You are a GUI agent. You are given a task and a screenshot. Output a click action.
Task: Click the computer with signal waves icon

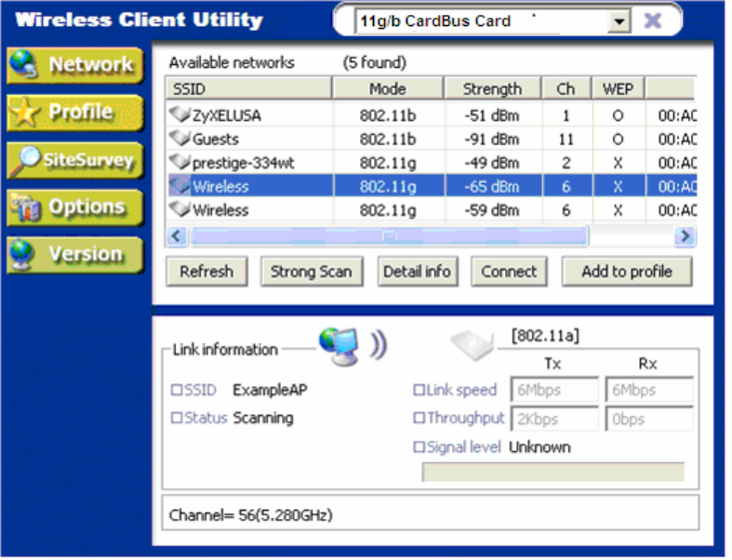pyautogui.click(x=353, y=347)
